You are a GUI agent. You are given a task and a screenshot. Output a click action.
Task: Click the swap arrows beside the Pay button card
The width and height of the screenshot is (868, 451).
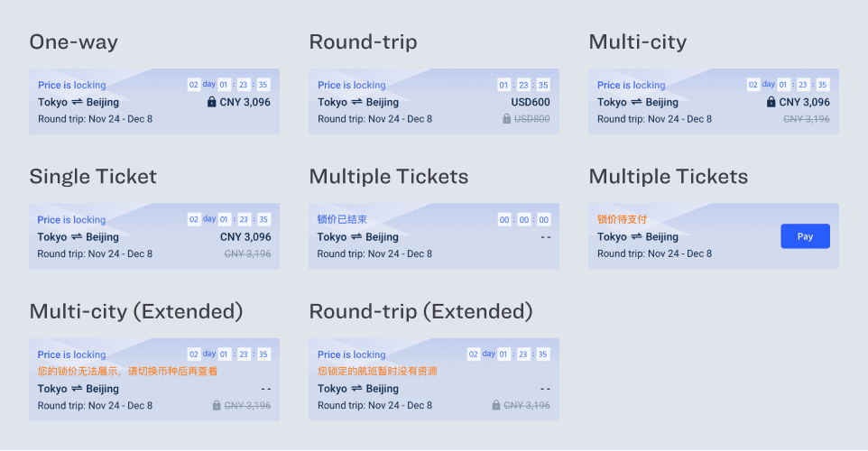pos(637,237)
